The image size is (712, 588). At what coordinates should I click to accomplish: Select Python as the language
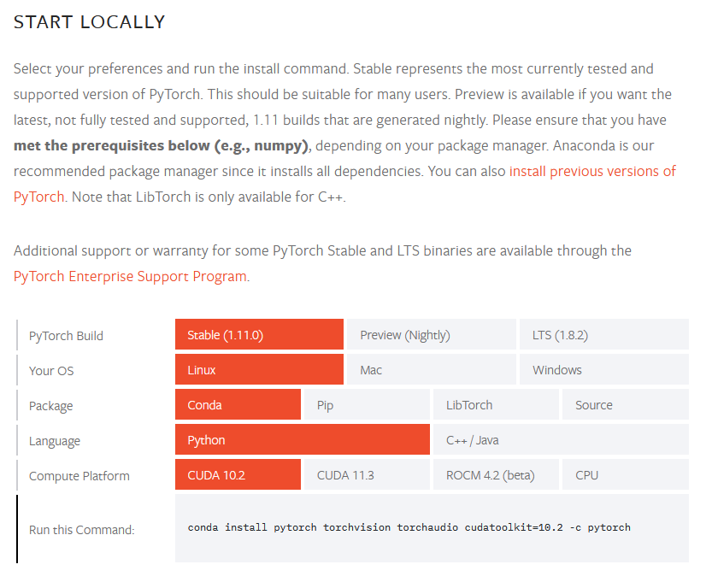coord(302,440)
